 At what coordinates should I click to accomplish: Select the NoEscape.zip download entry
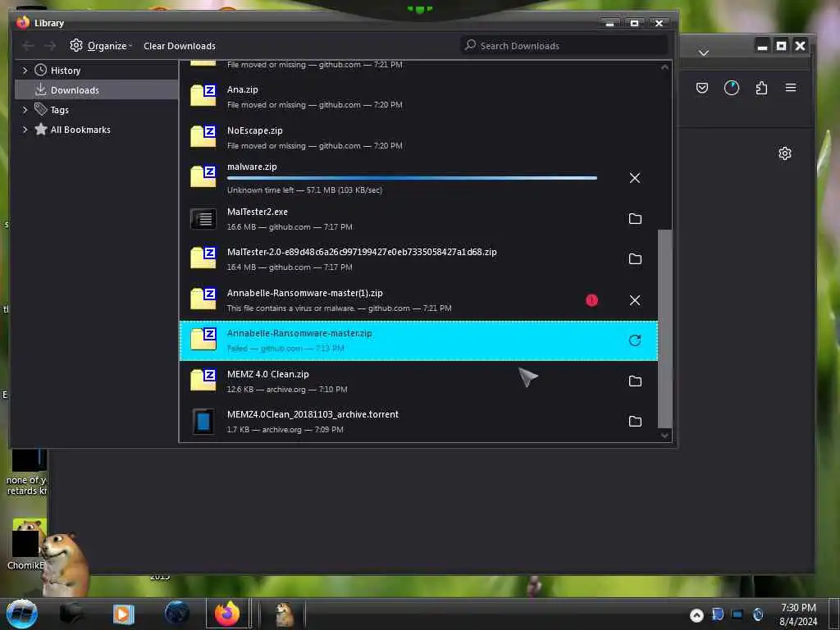click(x=418, y=138)
